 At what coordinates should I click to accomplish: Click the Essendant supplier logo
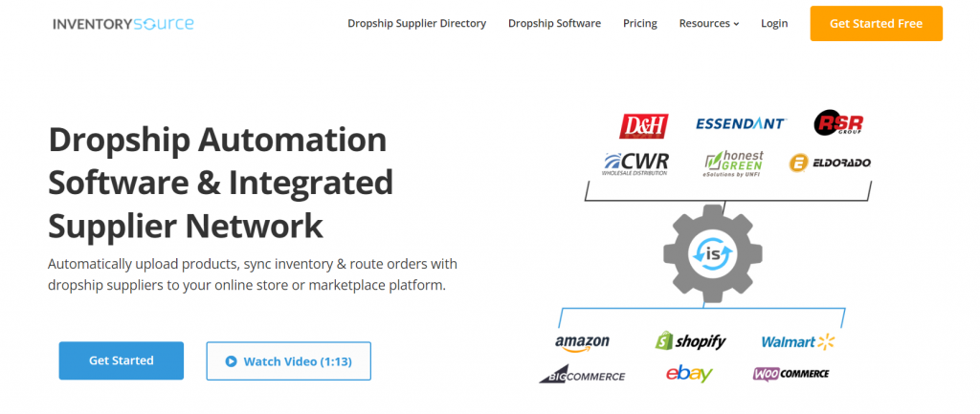[x=742, y=123]
